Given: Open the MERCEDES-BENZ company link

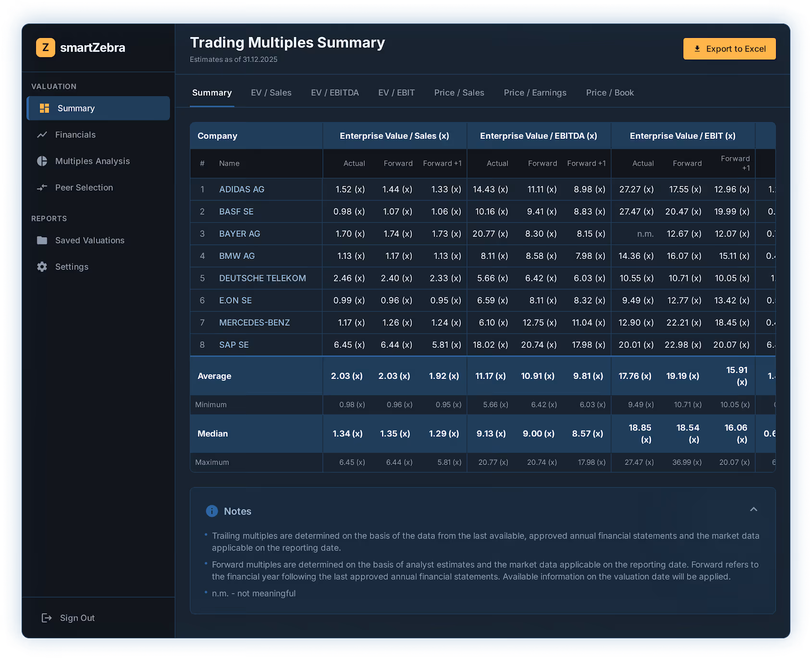Looking at the screenshot, I should point(255,322).
